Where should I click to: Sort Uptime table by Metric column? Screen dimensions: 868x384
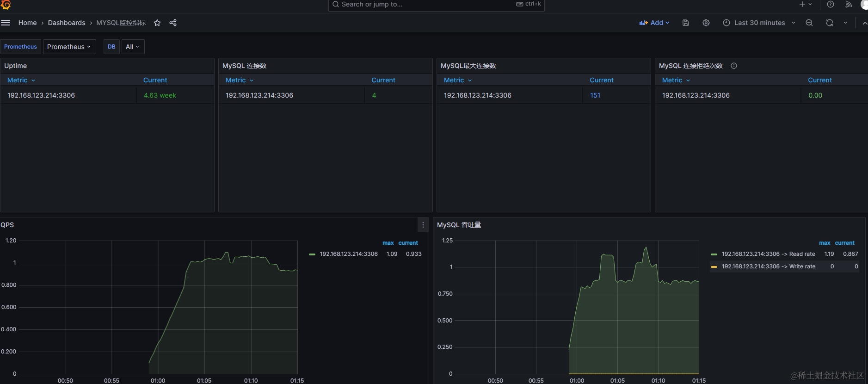pyautogui.click(x=21, y=80)
